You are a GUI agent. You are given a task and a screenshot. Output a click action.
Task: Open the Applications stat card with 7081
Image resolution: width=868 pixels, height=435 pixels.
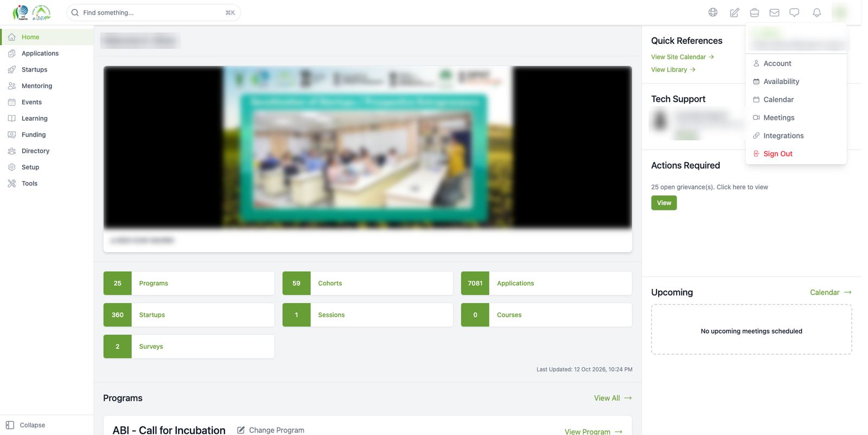click(x=546, y=283)
